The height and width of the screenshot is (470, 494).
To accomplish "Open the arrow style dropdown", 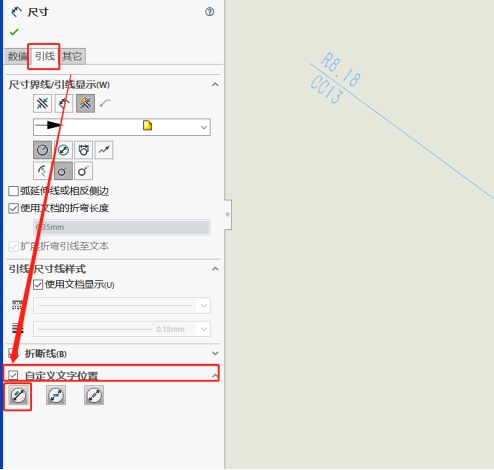I will tap(122, 127).
